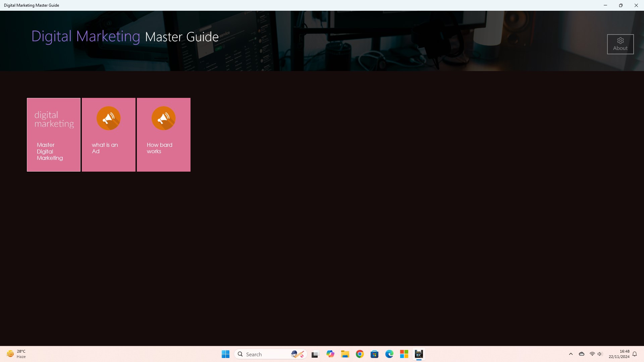Open Task View from the taskbar
Viewport: 644px width, 362px height.
tap(315, 354)
